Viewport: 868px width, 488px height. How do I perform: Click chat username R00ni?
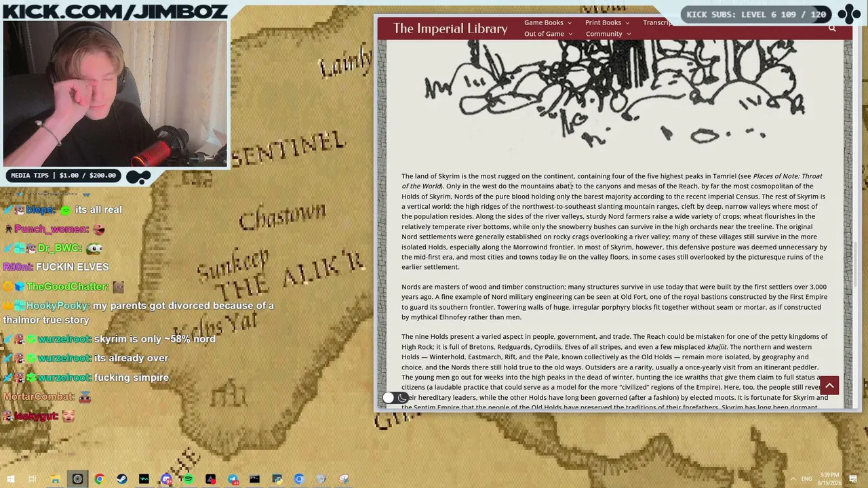point(16,267)
